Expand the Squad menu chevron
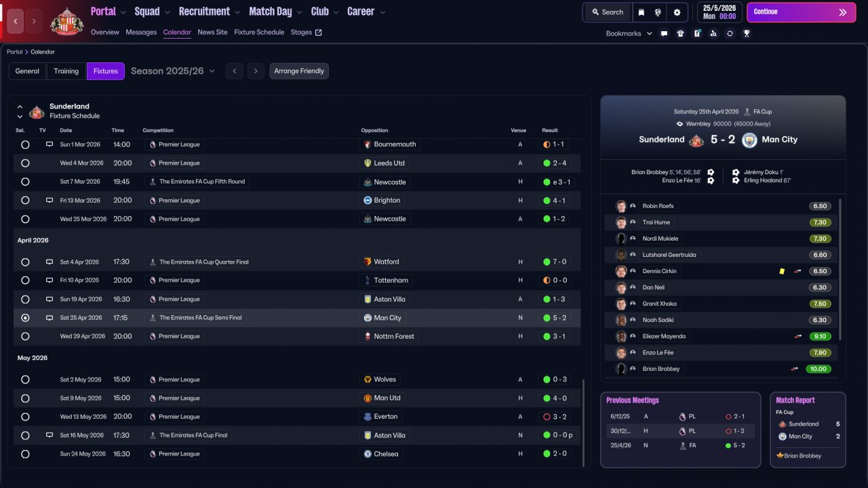This screenshot has height=488, width=868. (167, 12)
